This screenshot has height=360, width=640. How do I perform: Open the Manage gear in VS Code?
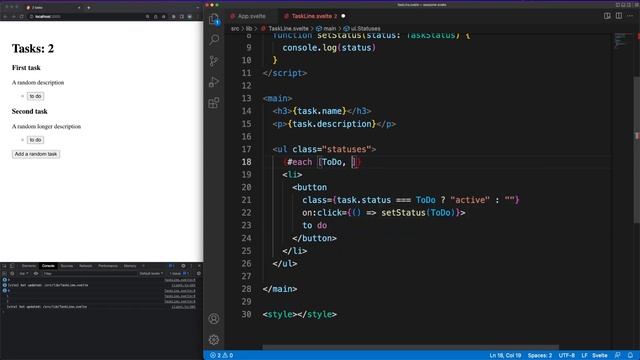[x=214, y=340]
